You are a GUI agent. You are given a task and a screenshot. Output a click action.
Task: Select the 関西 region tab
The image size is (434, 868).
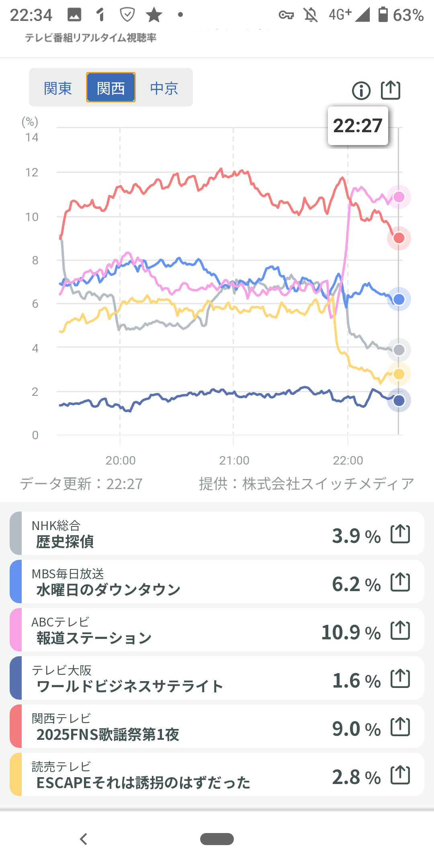(x=111, y=88)
